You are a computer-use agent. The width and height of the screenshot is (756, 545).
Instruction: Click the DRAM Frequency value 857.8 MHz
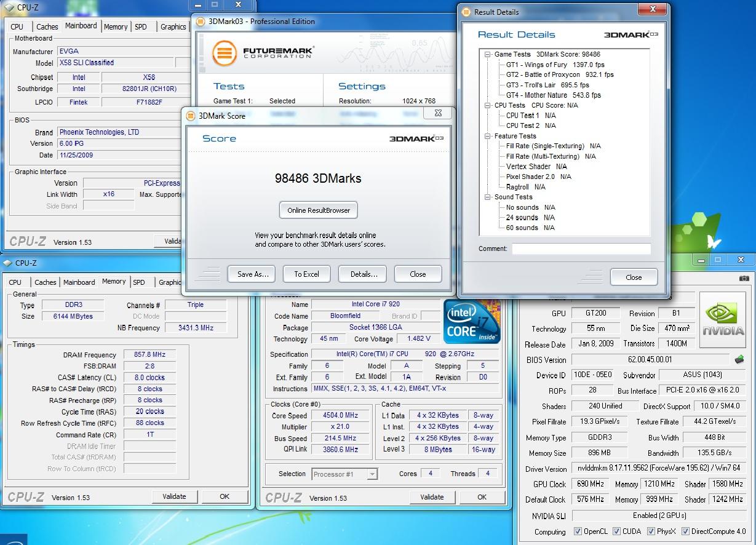point(149,355)
